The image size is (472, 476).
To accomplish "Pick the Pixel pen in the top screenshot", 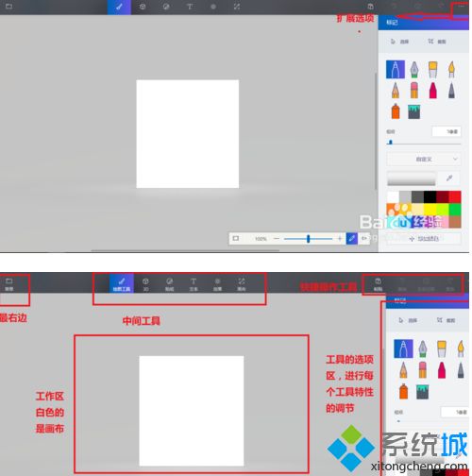I will (451, 90).
